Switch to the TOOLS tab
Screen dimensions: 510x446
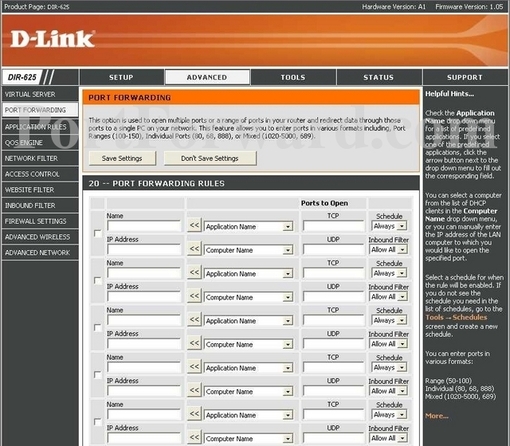293,77
